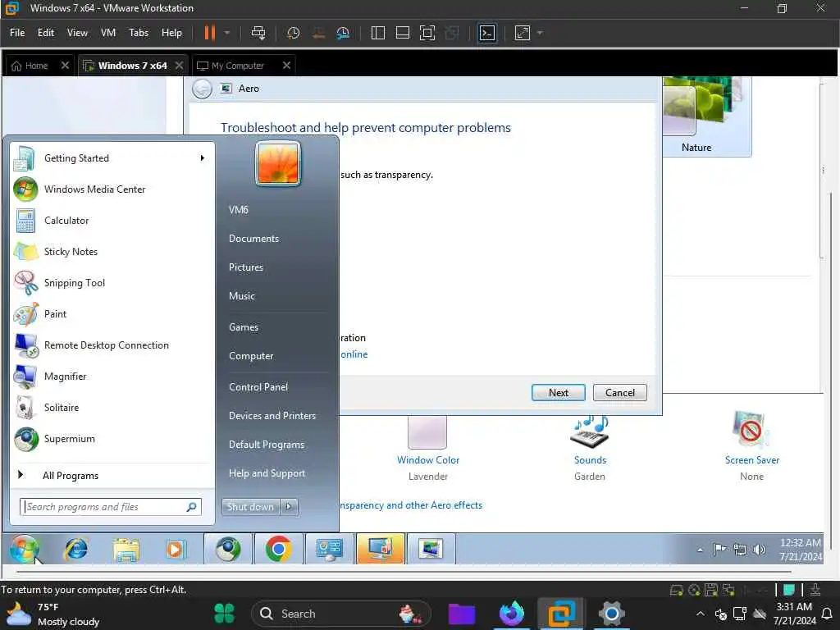This screenshot has width=840, height=630.
Task: Click the Unity mode toolbar icon
Action: pos(452,33)
